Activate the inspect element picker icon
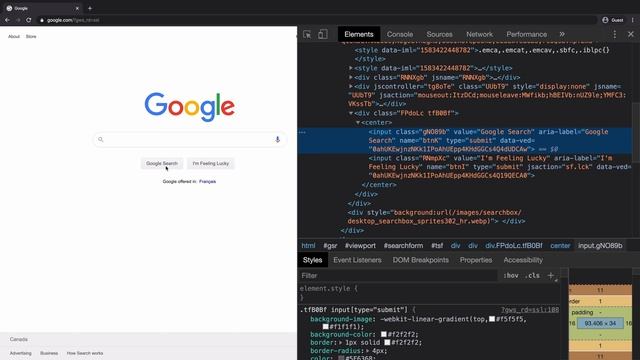Image resolution: width=640 pixels, height=360 pixels. 307,35
